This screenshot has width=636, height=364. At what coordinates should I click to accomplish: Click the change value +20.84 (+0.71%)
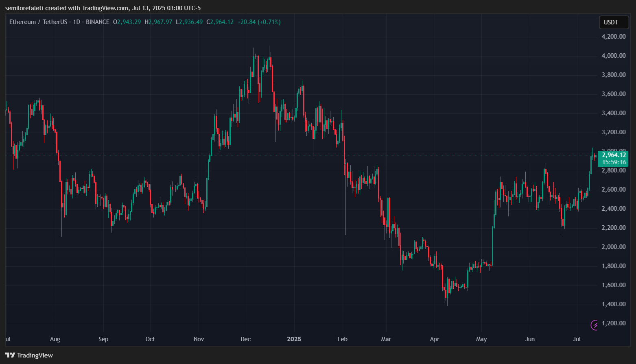click(259, 22)
